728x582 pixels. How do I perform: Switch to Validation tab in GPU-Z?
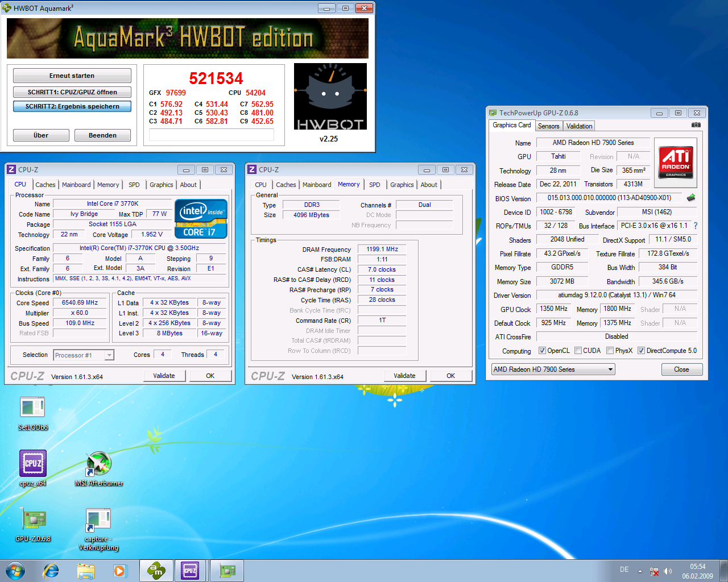tap(579, 126)
